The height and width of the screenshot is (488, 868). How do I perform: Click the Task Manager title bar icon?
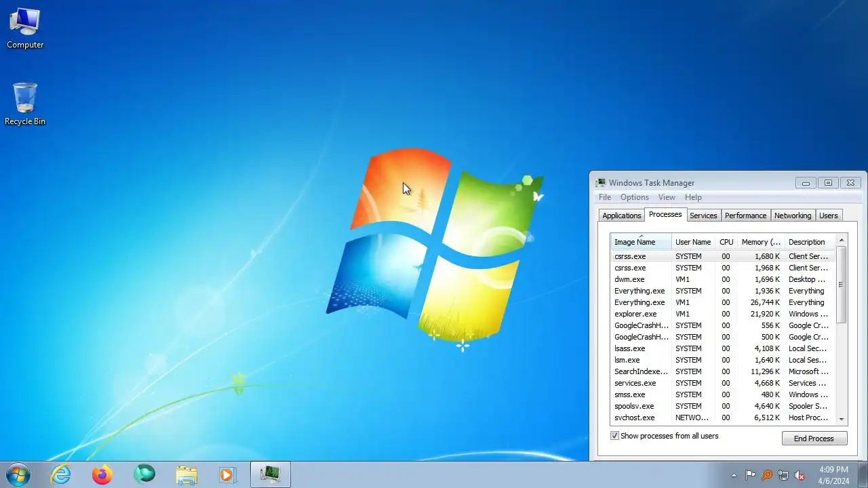coord(601,183)
